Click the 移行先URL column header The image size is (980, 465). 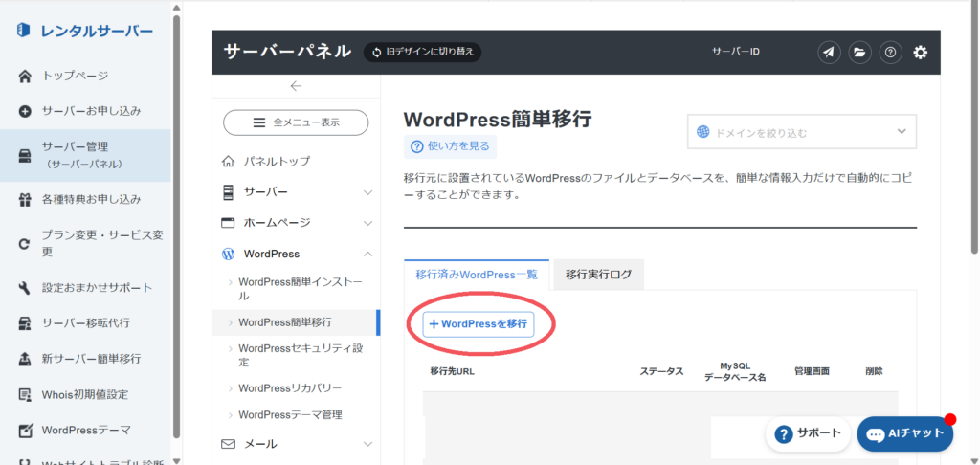(x=453, y=371)
